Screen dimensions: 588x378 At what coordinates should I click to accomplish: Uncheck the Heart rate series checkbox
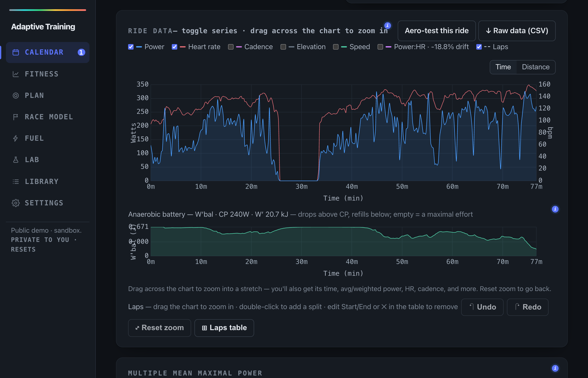pyautogui.click(x=175, y=47)
